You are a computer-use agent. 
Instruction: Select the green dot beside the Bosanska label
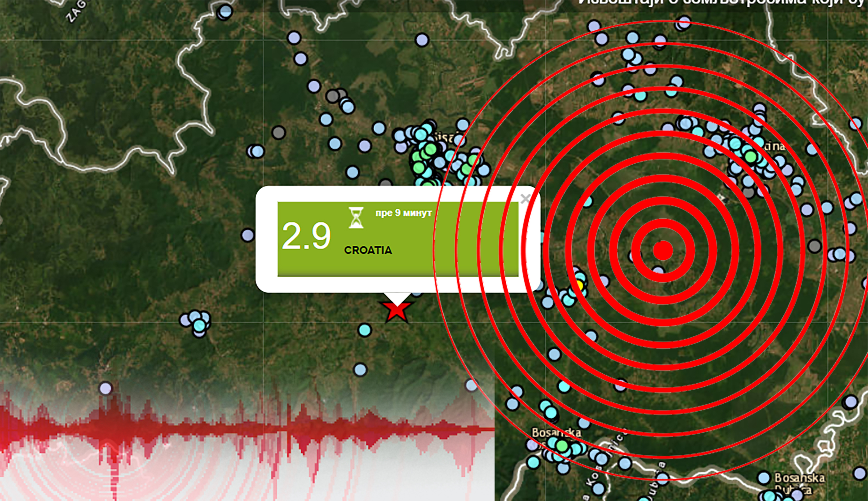[562, 445]
